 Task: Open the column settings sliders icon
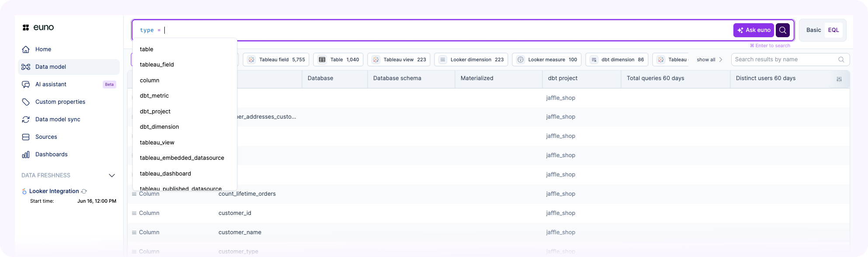[839, 79]
